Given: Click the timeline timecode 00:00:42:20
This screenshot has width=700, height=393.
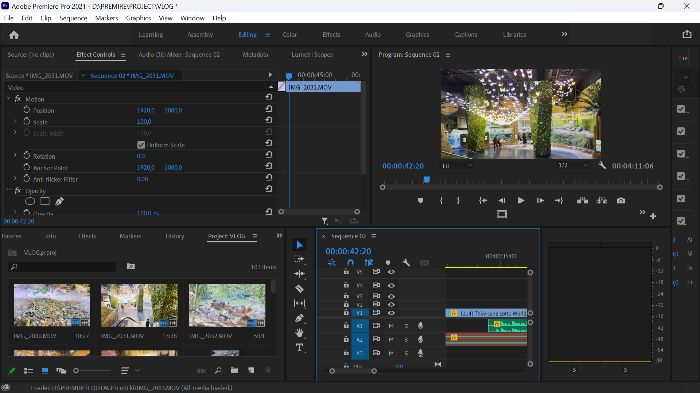Looking at the screenshot, I should pyautogui.click(x=348, y=251).
